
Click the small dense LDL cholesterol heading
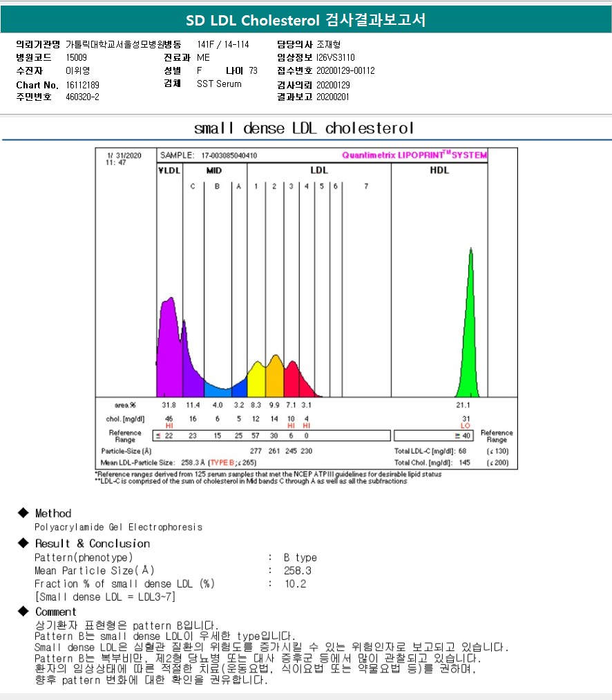(x=304, y=128)
